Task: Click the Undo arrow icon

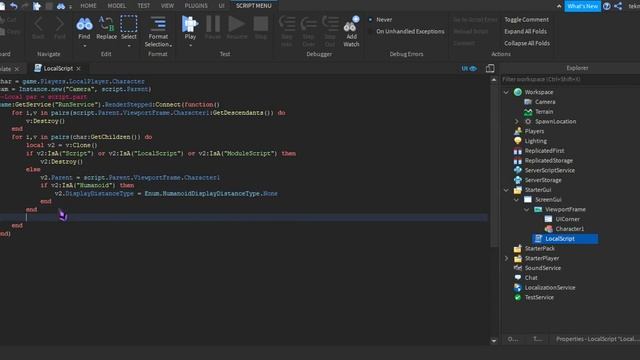Action: 13,6
